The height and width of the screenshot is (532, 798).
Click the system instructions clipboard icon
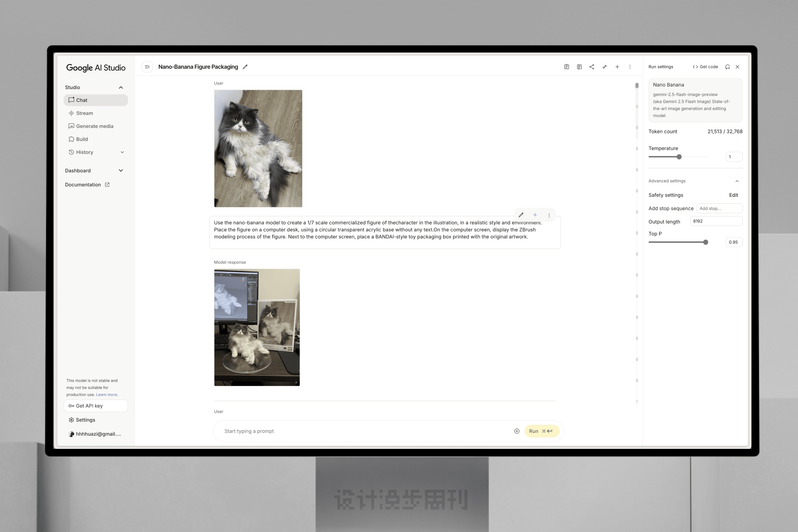pyautogui.click(x=566, y=67)
